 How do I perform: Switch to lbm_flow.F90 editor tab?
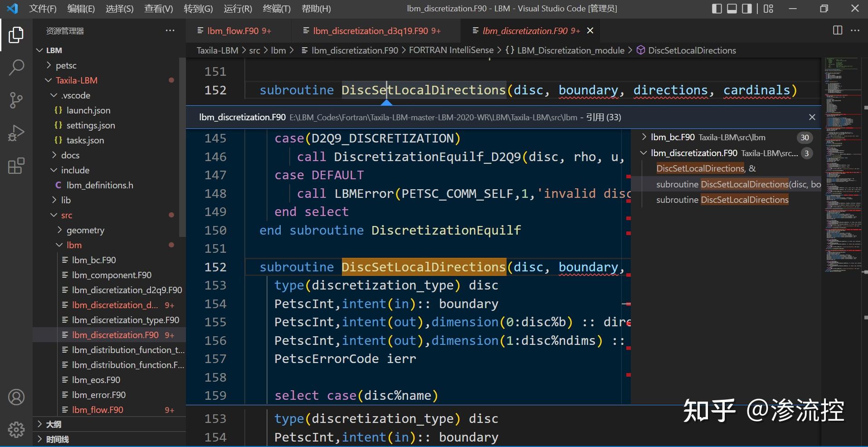click(234, 31)
